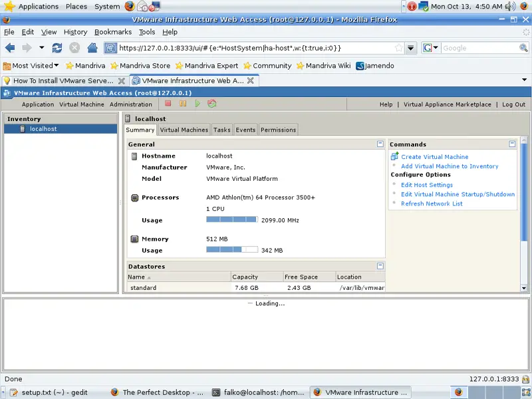The image size is (532, 399).
Task: Switch to the Permissions tab
Action: [x=278, y=130]
